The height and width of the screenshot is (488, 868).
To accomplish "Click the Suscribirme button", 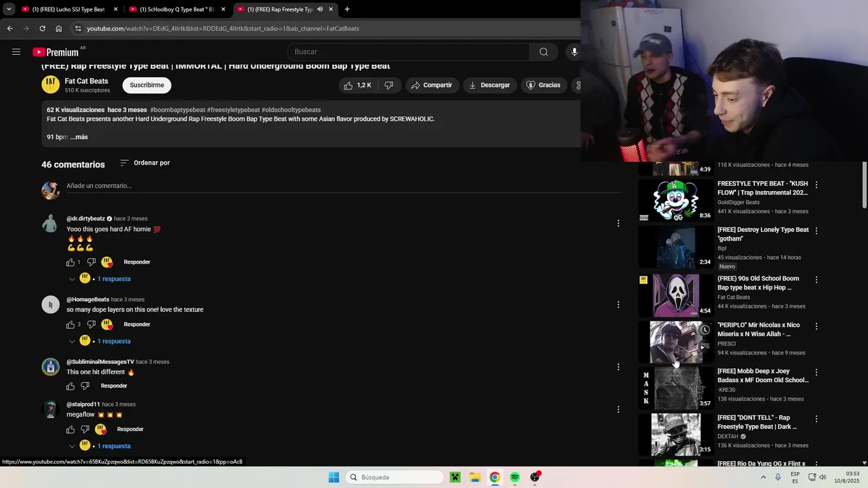I will 146,85.
